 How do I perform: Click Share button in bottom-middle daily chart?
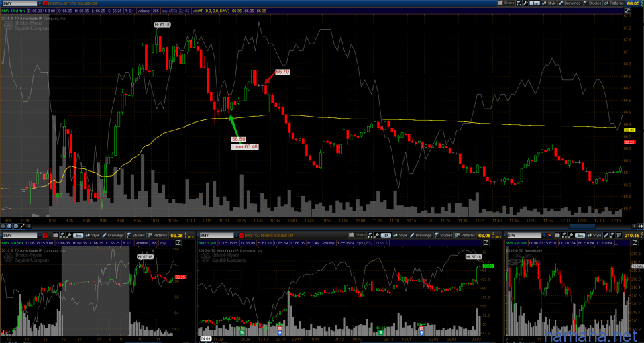tap(357, 236)
